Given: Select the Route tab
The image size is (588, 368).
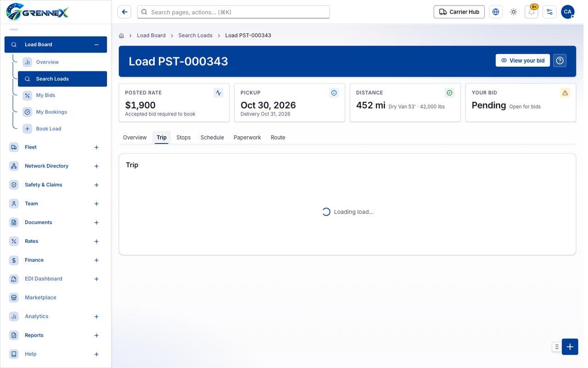Looking at the screenshot, I should (278, 138).
